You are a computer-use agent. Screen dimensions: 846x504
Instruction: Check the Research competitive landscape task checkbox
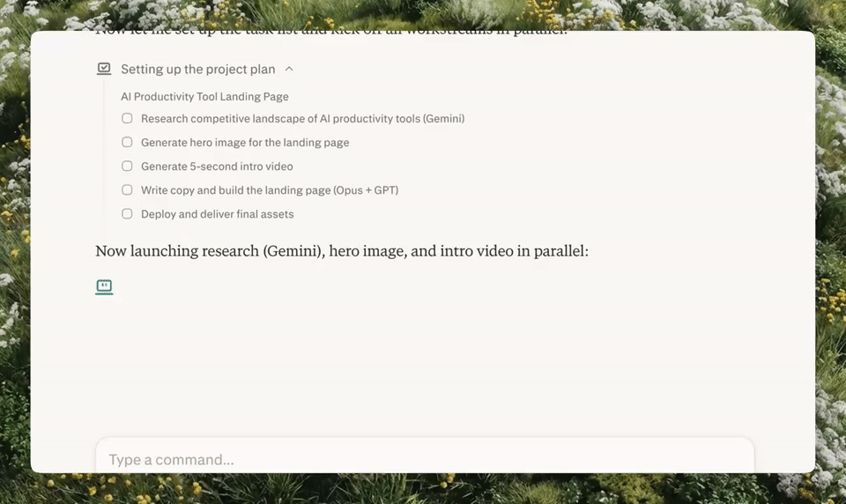pyautogui.click(x=127, y=118)
